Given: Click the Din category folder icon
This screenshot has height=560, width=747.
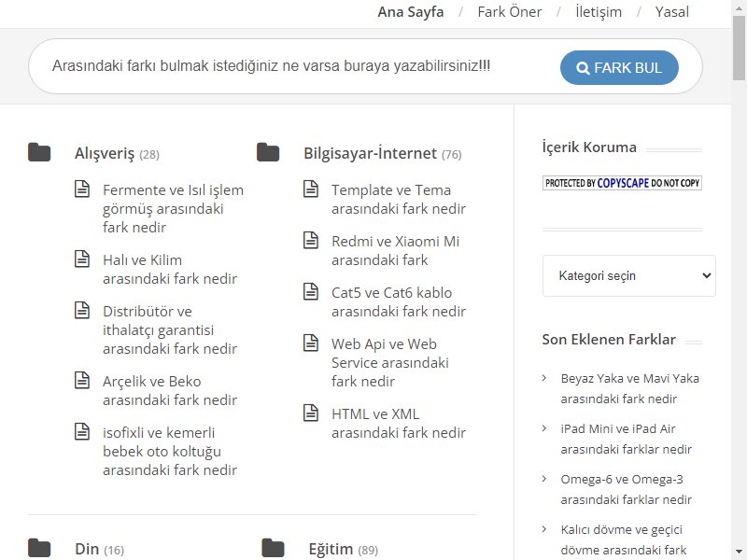Looking at the screenshot, I should point(39,548).
